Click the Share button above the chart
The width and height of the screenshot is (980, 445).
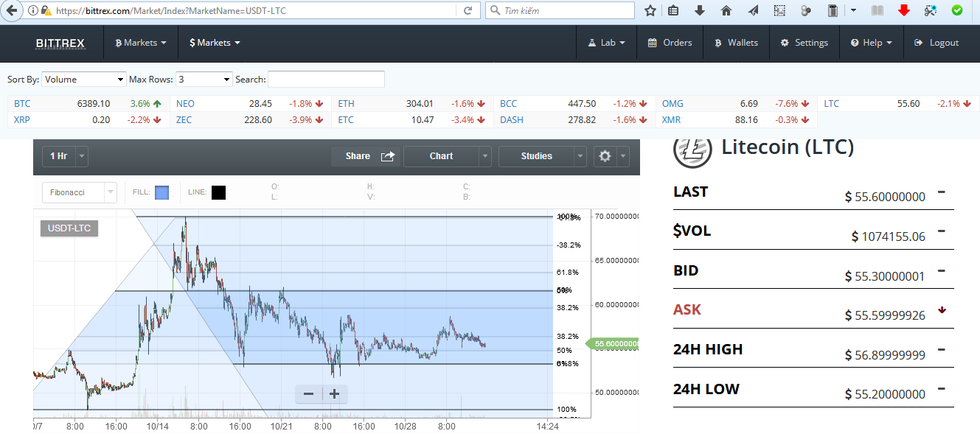click(365, 156)
